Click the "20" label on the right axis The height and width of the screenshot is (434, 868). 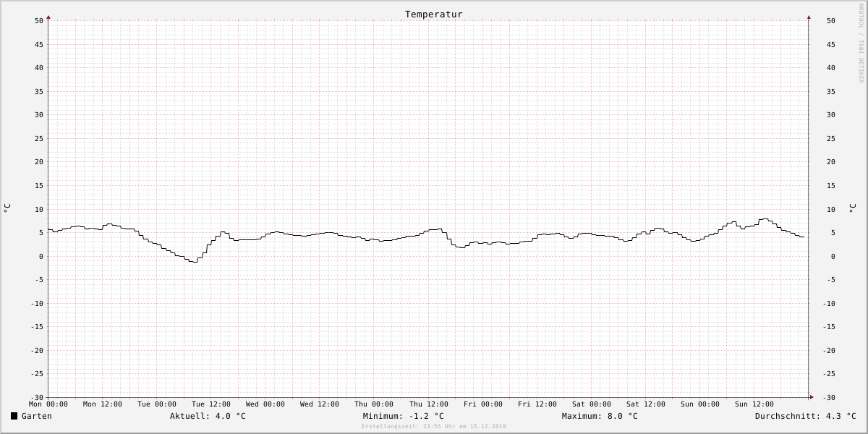click(831, 162)
